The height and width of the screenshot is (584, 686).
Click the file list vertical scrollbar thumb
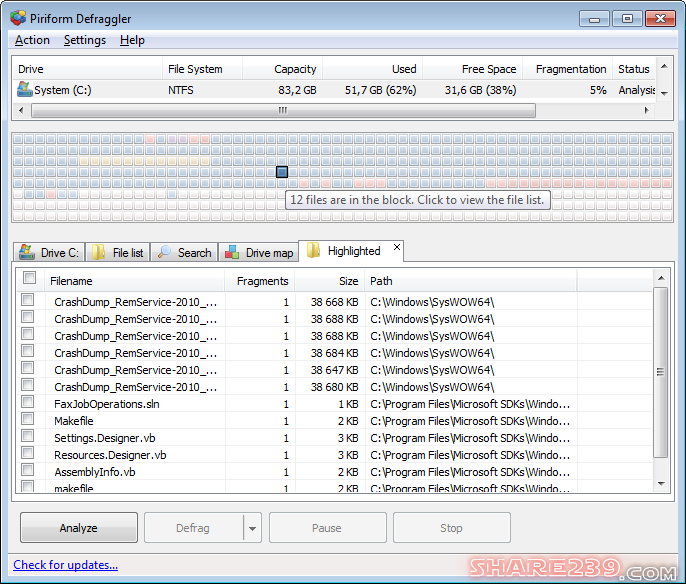coord(661,372)
